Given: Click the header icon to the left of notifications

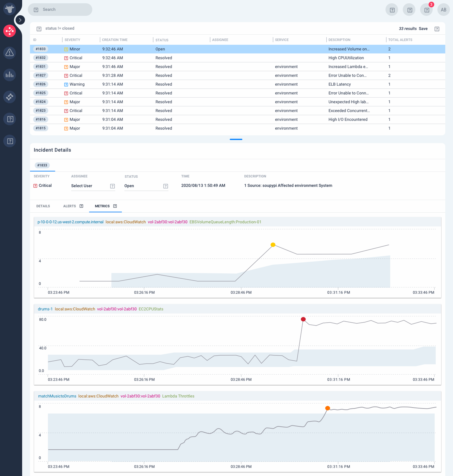Looking at the screenshot, I should pos(410,10).
